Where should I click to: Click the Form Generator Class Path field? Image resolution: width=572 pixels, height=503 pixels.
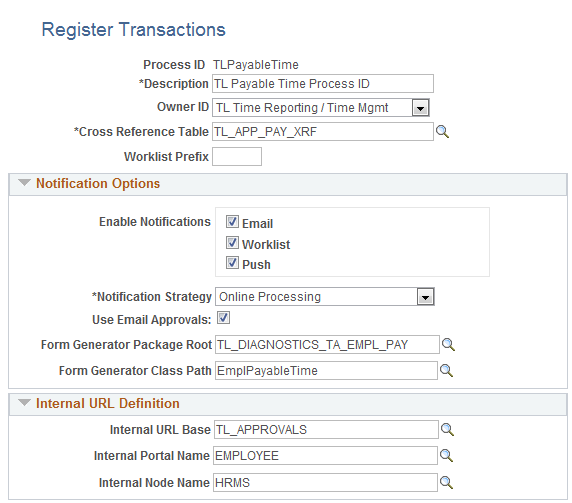(x=326, y=371)
